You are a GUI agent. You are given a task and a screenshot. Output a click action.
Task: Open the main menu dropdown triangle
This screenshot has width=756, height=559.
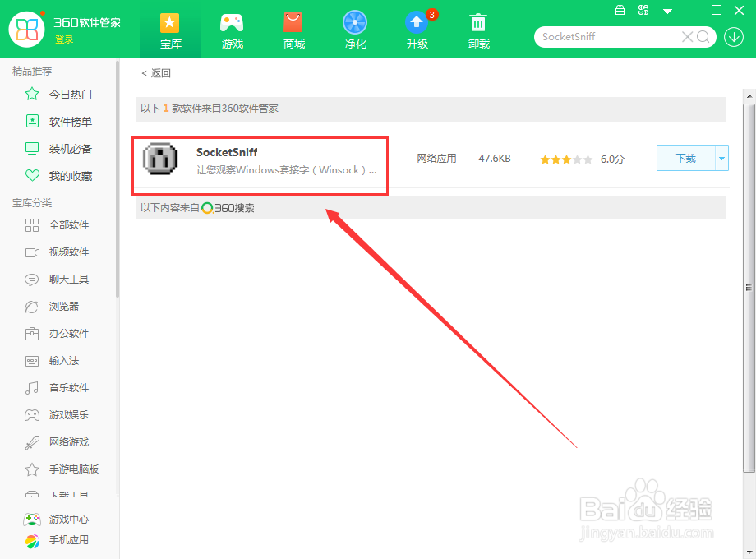(x=667, y=11)
